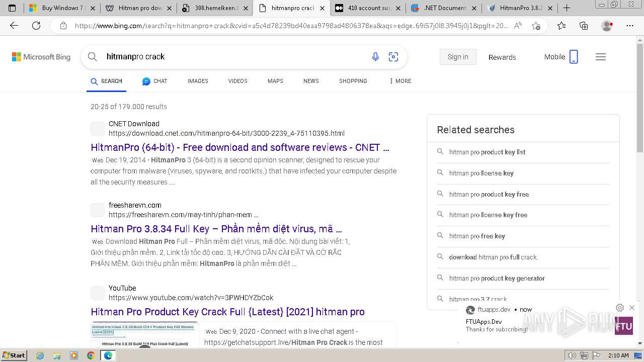This screenshot has width=644, height=362.
Task: Click the Read aloud icon in address bar
Action: click(518, 26)
